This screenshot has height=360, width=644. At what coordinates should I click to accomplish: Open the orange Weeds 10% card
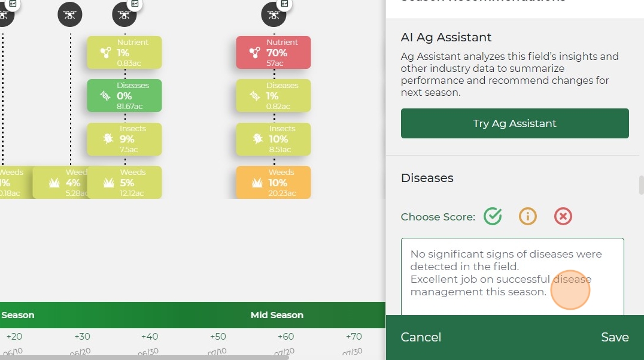tap(274, 182)
